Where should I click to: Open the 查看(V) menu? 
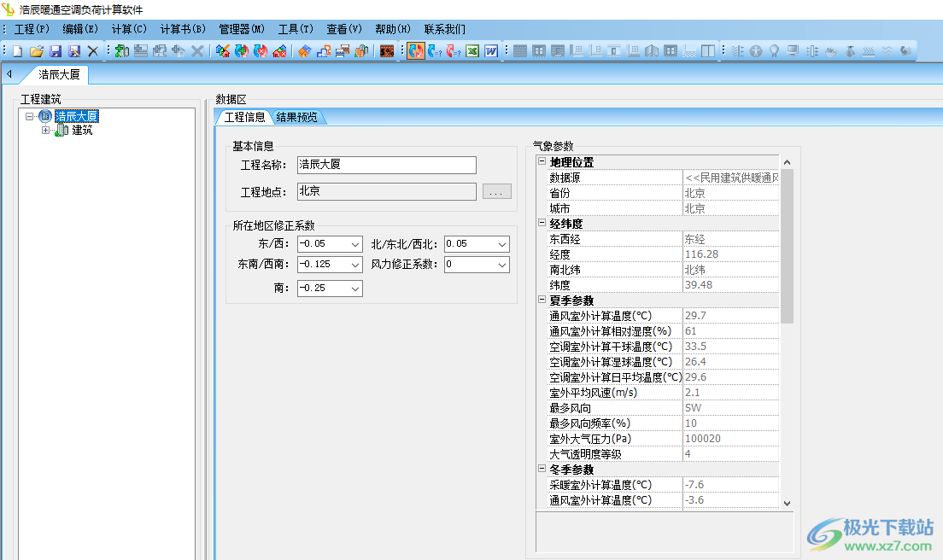click(x=344, y=29)
